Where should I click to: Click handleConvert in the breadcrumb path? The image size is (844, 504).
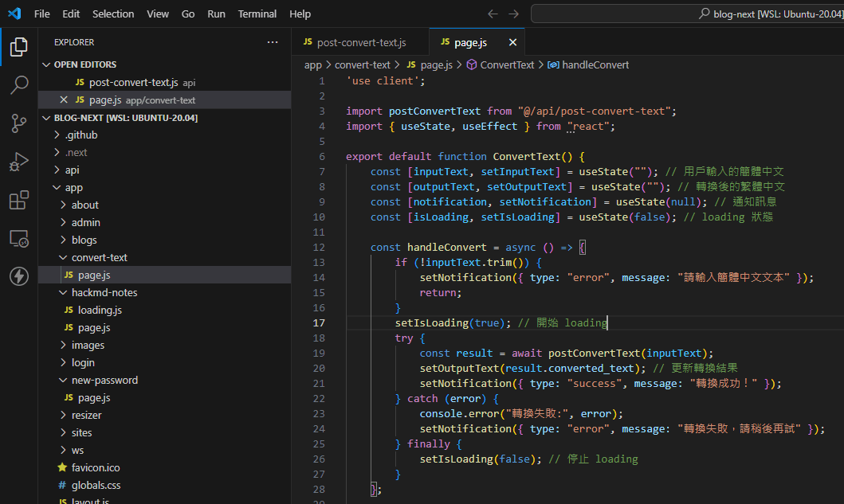(x=595, y=64)
